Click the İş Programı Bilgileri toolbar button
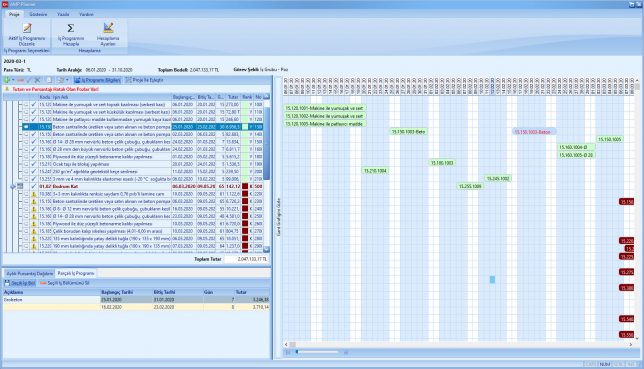 [97, 80]
